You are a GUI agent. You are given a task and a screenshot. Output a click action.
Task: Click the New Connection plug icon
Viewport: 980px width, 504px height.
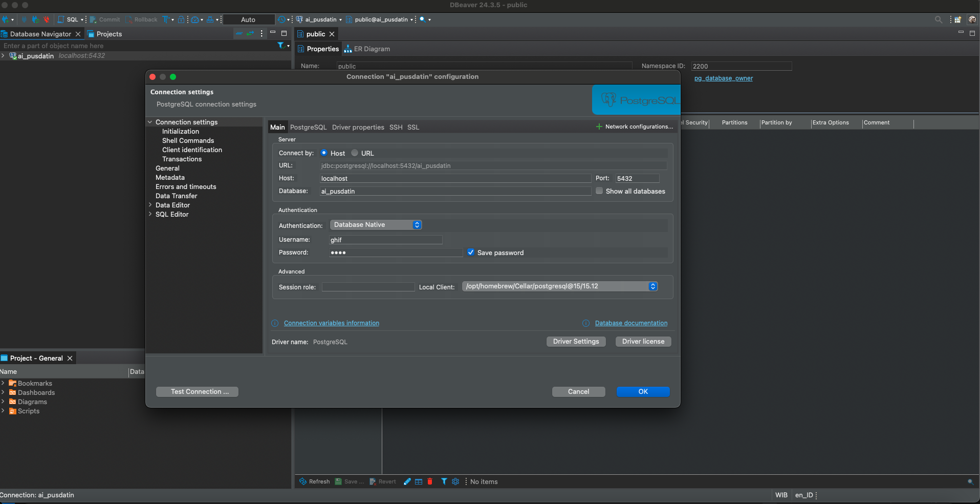tap(5, 19)
